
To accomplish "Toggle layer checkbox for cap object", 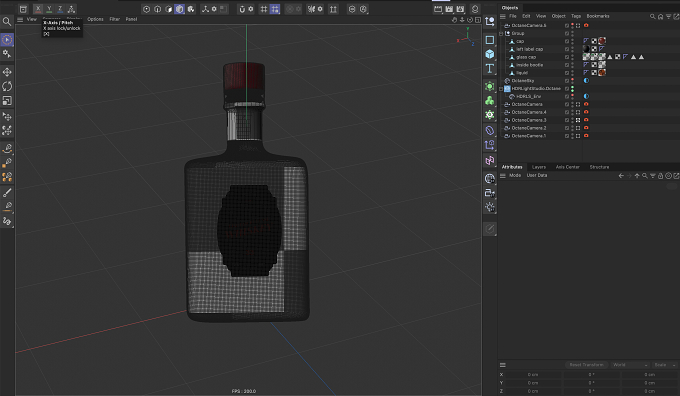I will [566, 41].
